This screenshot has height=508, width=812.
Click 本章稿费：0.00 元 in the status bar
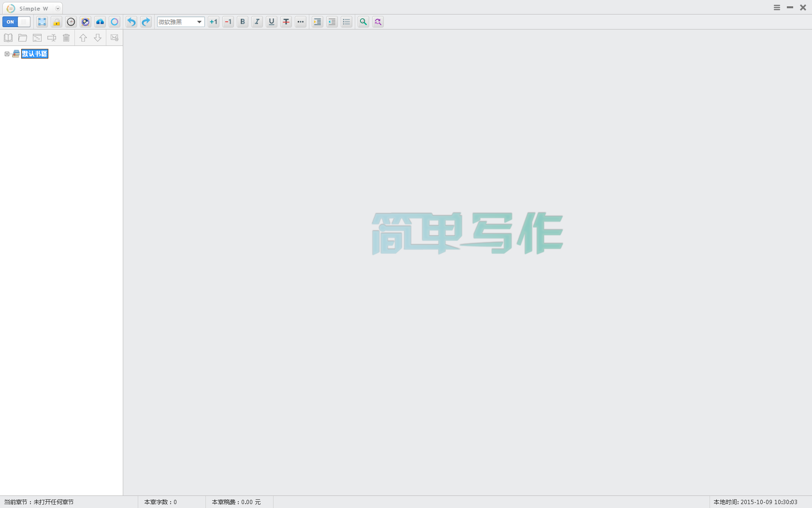(x=236, y=502)
